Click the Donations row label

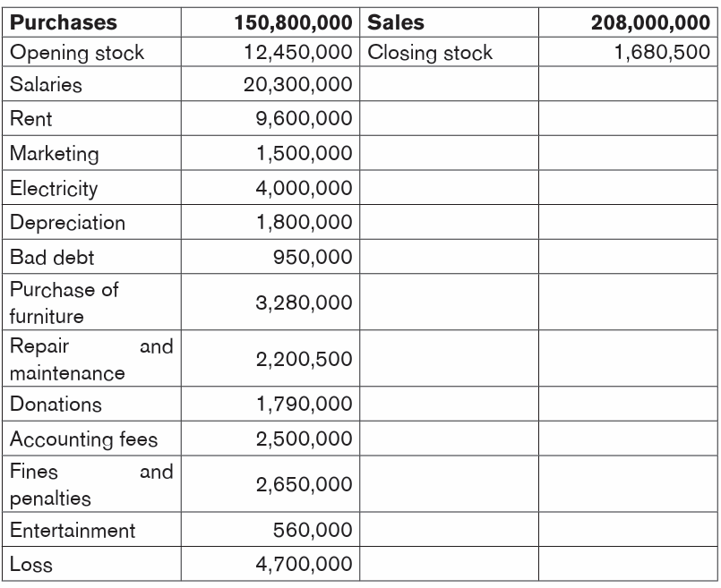[x=56, y=405]
